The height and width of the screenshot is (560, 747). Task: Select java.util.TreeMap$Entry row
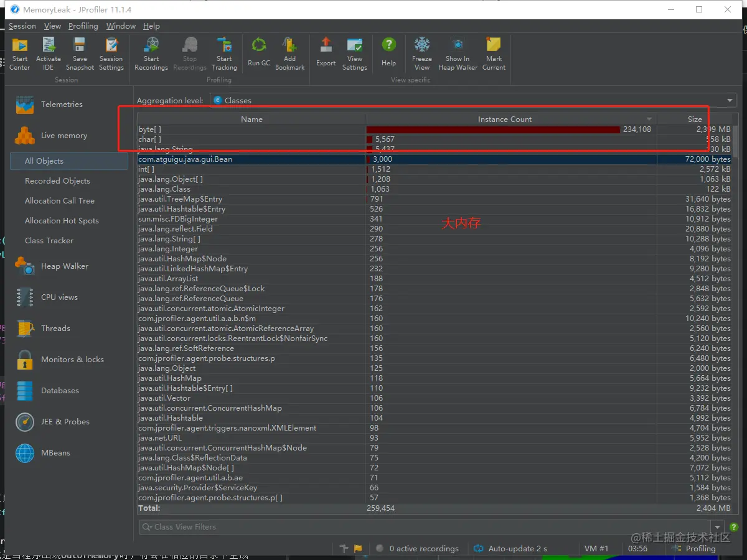coord(434,199)
